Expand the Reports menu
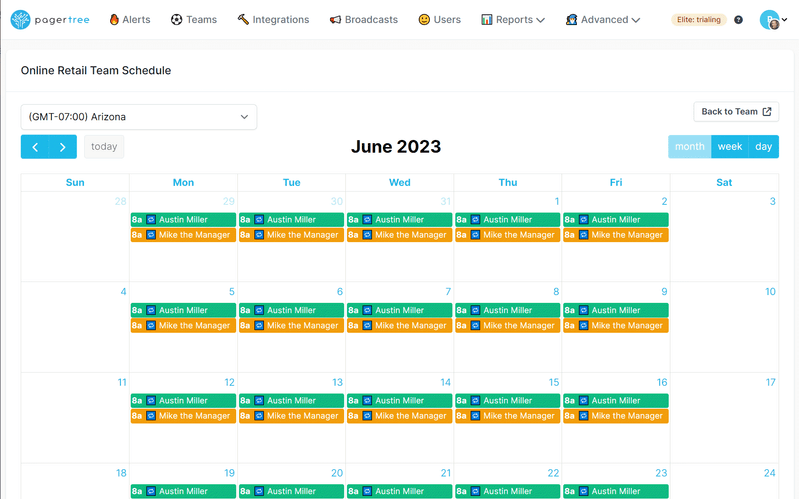 click(x=512, y=20)
